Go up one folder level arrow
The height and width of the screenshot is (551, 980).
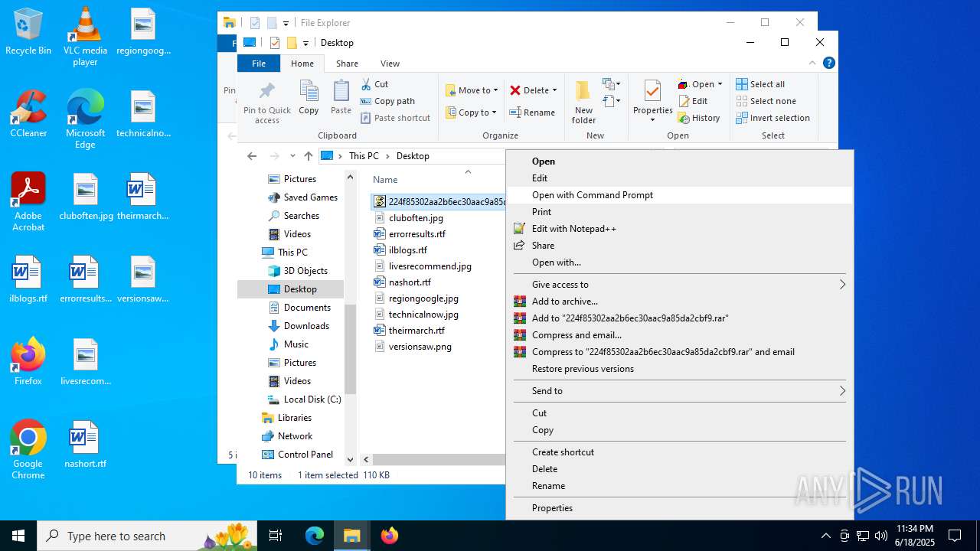point(309,156)
